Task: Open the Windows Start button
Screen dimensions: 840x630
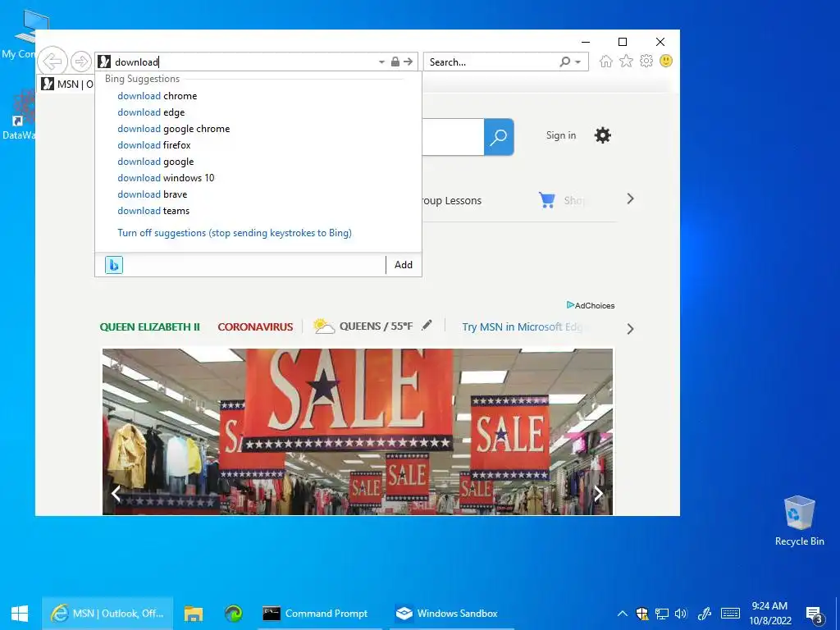Action: tap(20, 614)
